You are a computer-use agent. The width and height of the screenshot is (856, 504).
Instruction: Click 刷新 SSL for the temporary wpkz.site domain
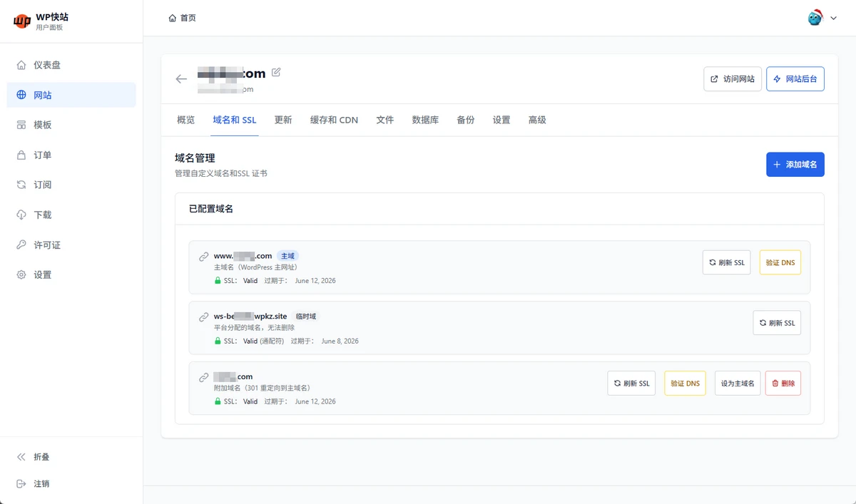(x=776, y=323)
